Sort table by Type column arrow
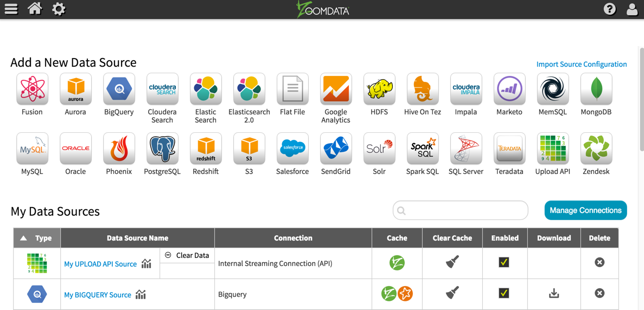The height and width of the screenshot is (310, 644). (x=24, y=238)
